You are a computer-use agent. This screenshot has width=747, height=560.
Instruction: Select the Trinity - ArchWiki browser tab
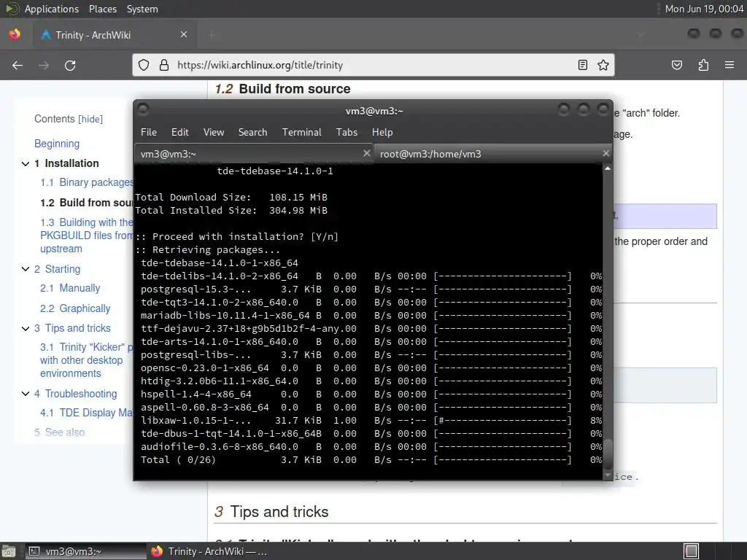click(x=115, y=34)
